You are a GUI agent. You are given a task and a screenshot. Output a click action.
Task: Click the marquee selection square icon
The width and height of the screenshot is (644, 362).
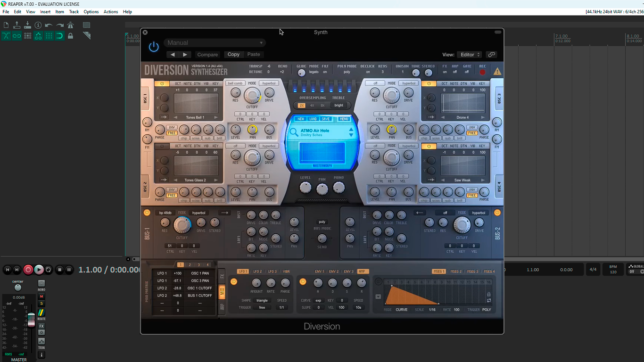[87, 25]
